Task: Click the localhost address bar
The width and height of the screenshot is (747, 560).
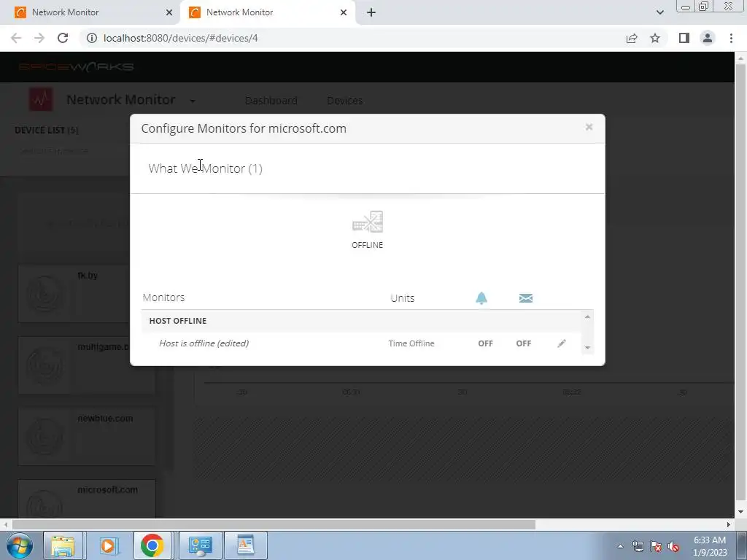Action: click(352, 38)
